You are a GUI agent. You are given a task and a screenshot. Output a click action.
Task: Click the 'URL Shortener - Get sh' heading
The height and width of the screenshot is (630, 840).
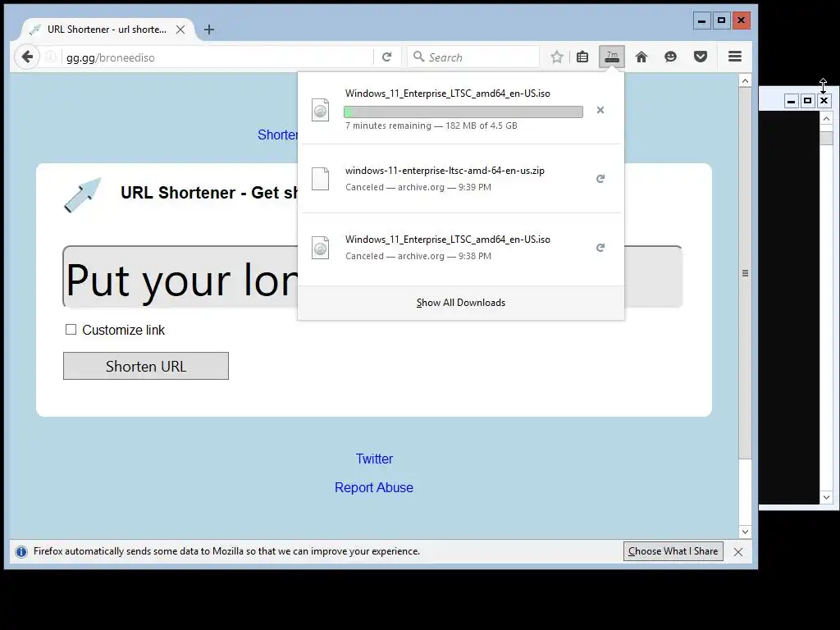pos(209,192)
